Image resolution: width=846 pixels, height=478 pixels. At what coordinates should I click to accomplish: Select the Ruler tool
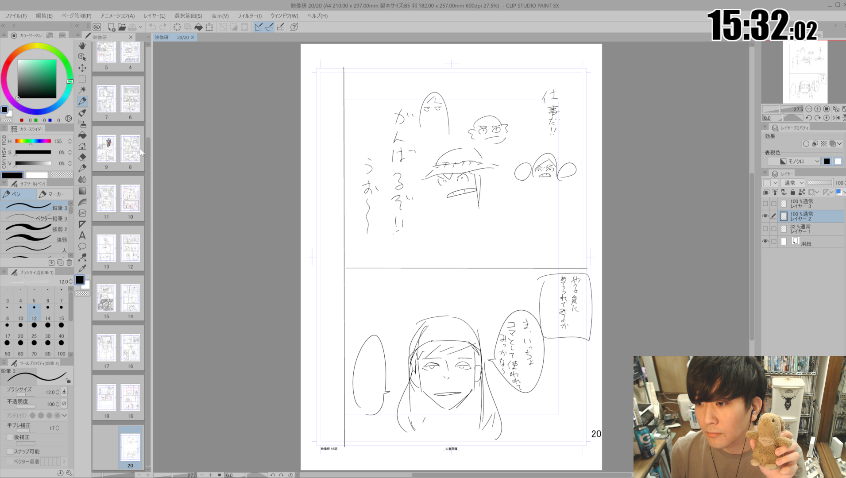(82, 224)
